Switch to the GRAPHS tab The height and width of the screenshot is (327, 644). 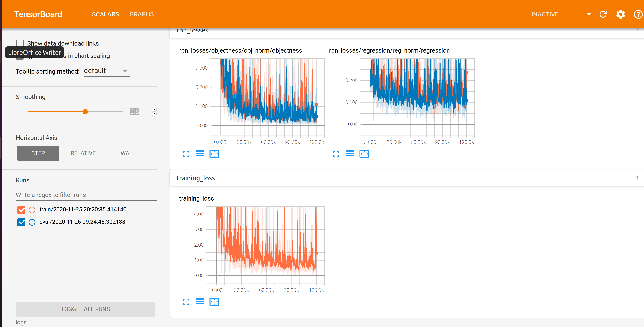[141, 14]
